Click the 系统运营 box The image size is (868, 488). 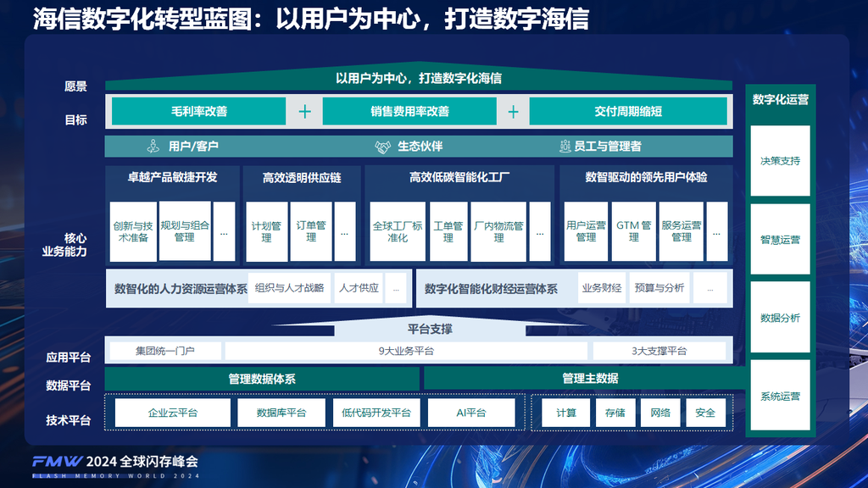(780, 396)
